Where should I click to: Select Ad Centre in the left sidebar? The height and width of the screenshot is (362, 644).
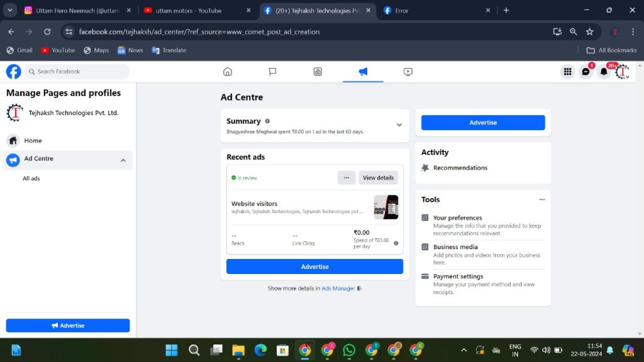coord(68,160)
